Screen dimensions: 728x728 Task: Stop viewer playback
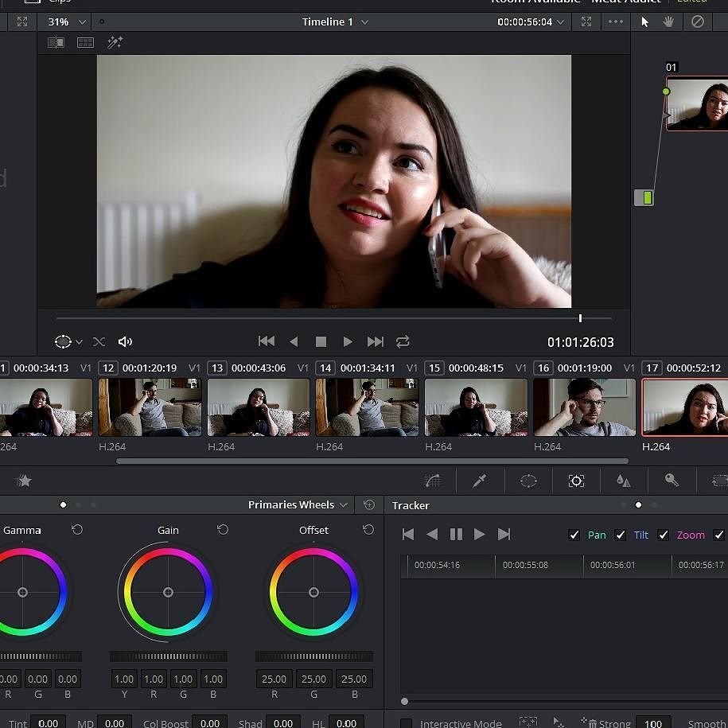coord(321,342)
